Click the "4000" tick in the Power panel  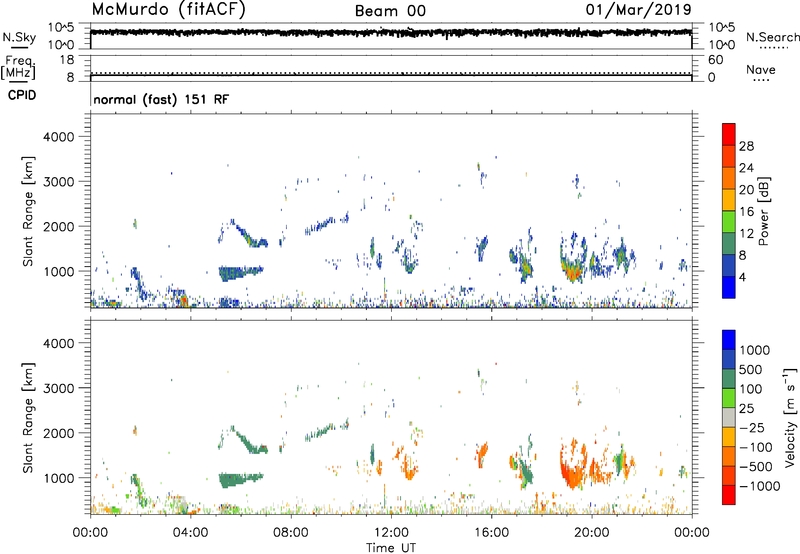click(x=59, y=137)
